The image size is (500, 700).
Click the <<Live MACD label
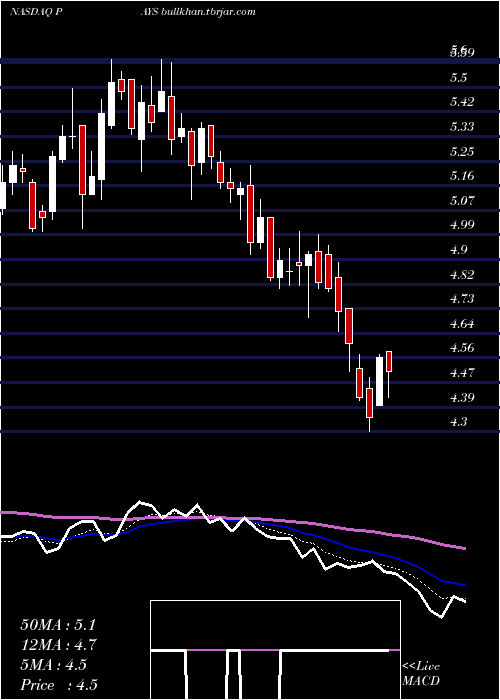click(x=421, y=674)
